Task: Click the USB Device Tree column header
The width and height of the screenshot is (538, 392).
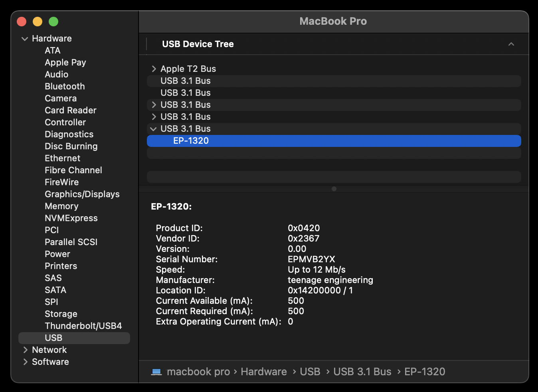Action: pos(198,44)
